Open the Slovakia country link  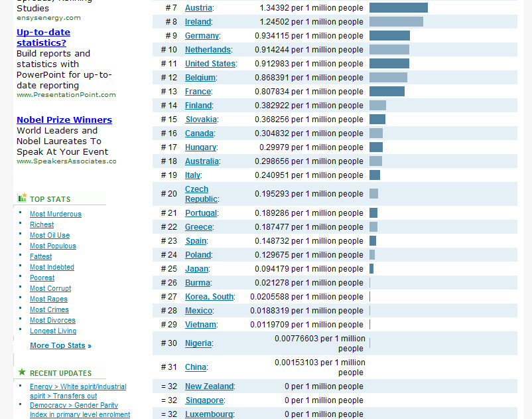(201, 119)
